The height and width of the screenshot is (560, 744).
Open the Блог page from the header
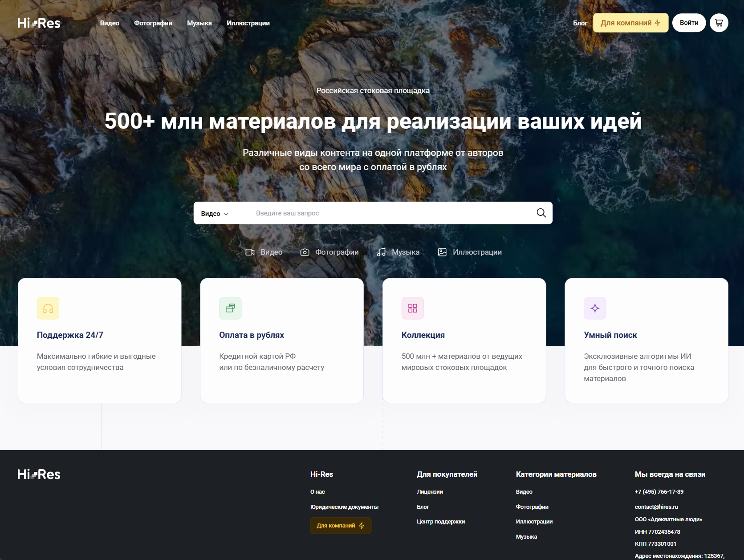(x=580, y=23)
